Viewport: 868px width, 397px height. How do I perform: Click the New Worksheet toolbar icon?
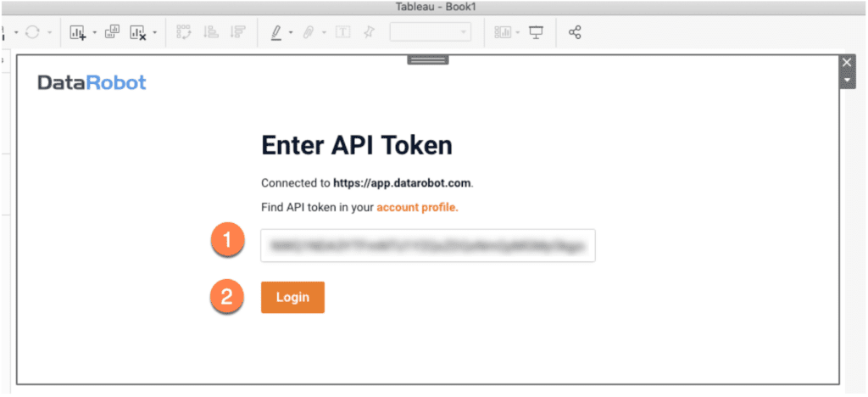coord(77,33)
